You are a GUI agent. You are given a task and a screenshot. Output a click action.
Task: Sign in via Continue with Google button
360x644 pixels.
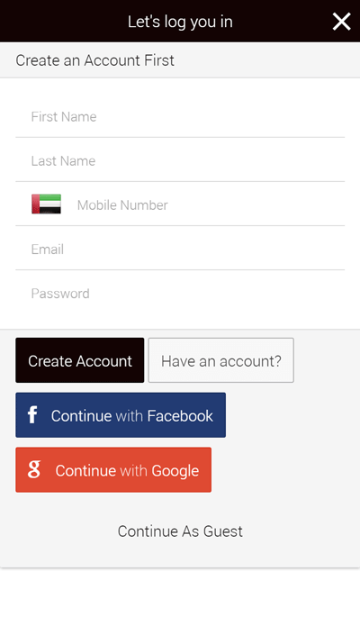tap(113, 469)
